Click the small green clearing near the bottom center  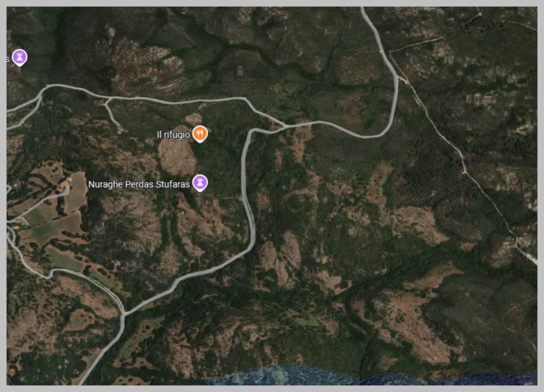[x=306, y=321]
